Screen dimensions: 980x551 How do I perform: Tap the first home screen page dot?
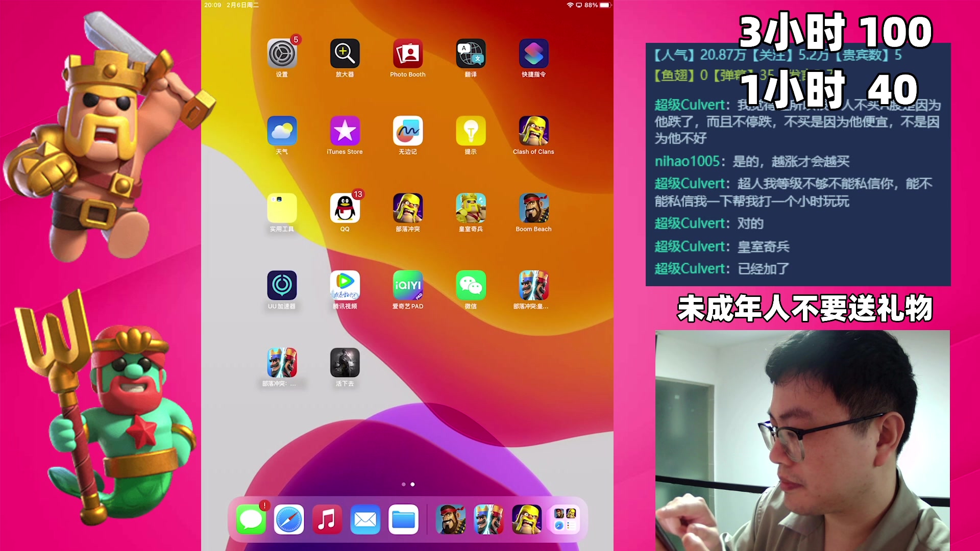pyautogui.click(x=404, y=484)
